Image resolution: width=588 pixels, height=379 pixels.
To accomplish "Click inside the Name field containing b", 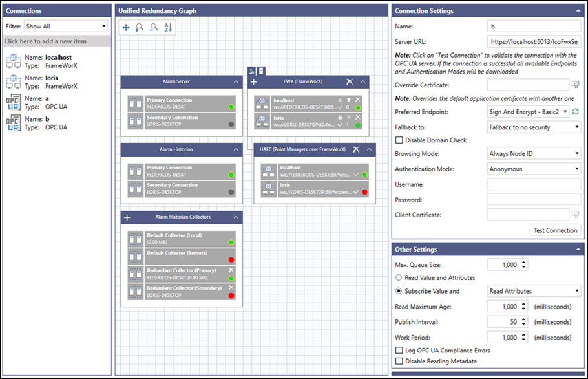I will click(x=533, y=27).
